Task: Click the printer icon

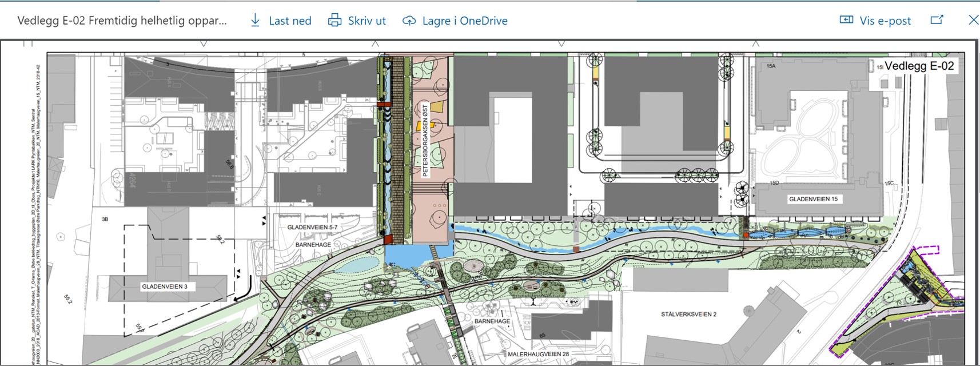Action: pos(334,21)
